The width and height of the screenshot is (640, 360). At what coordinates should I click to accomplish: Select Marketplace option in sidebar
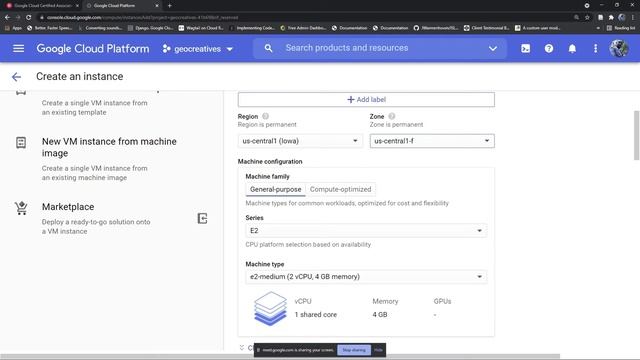coord(68,207)
